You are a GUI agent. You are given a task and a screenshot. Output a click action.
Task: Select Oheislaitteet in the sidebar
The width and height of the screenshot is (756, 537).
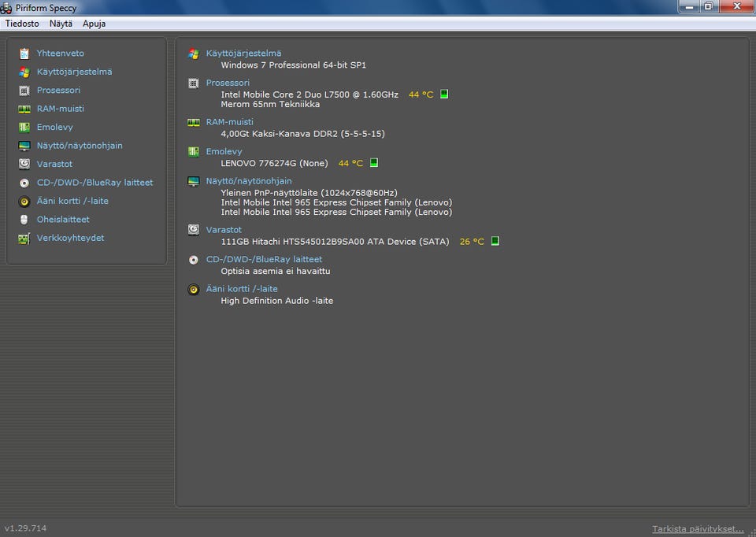(x=63, y=220)
